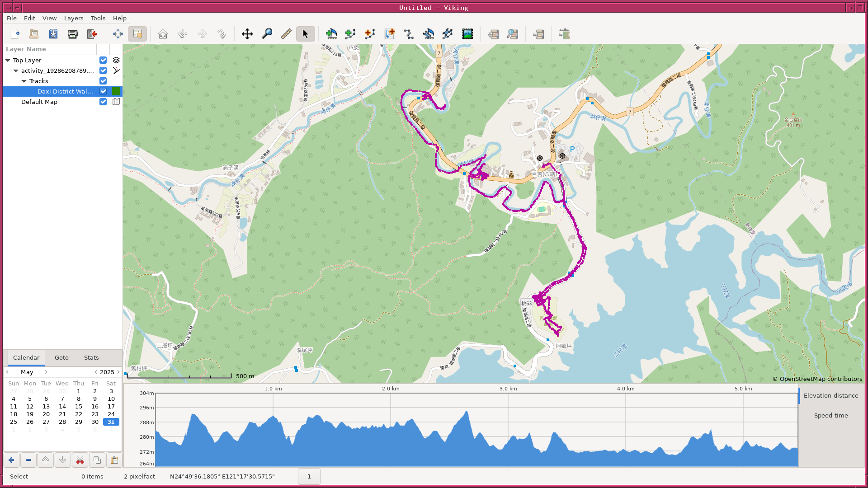
Task: Click the green track color swatch
Action: 116,91
